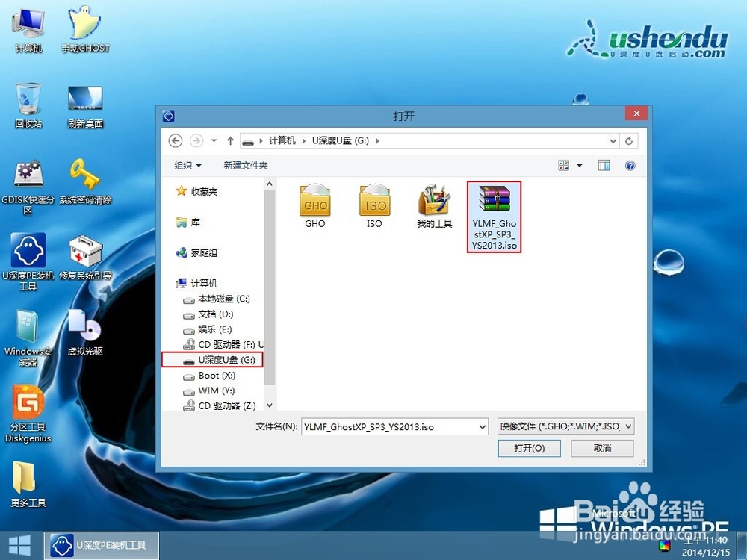Viewport: 747px width, 560px height.
Task: Open the 更多工具 folder
Action: 28,485
